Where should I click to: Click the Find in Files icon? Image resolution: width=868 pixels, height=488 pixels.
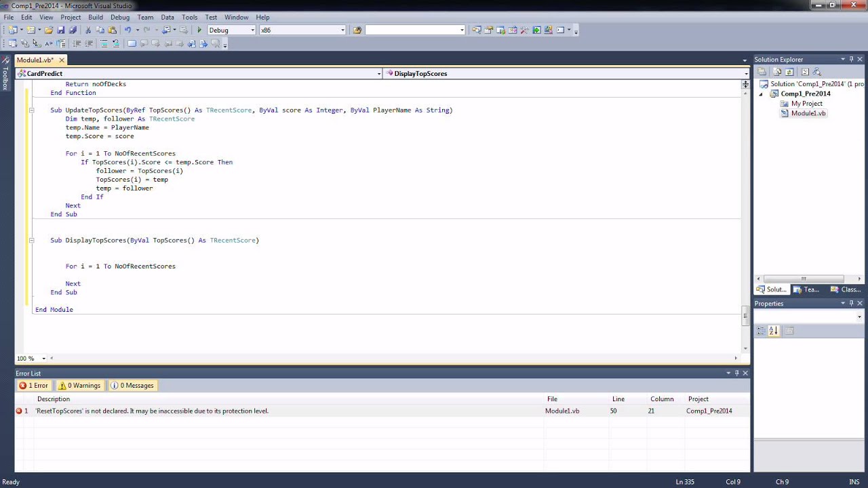click(357, 30)
